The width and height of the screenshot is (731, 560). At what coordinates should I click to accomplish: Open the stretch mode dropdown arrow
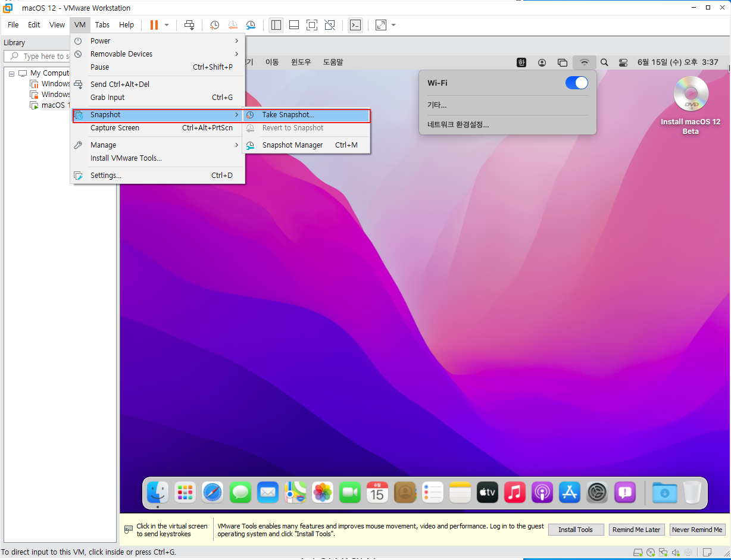[x=393, y=25]
